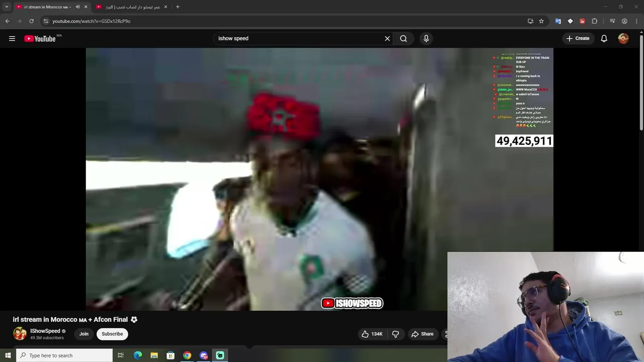Open YouTube notifications bell

click(604, 38)
